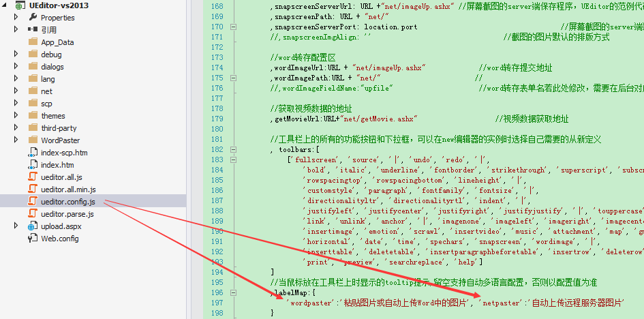The height and width of the screenshot is (319, 644).
Task: Click the App_Data folder icon
Action: (x=33, y=42)
